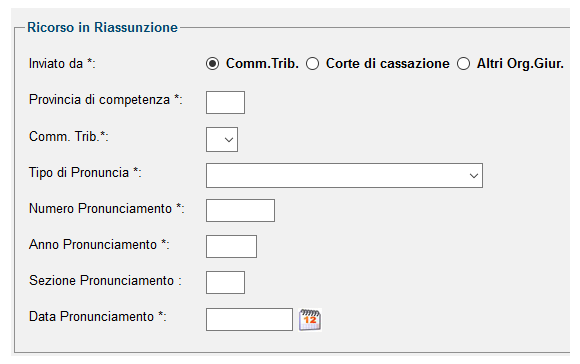Click the Ricorso in Riassunzione section title
This screenshot has height=364, width=580.
[102, 27]
